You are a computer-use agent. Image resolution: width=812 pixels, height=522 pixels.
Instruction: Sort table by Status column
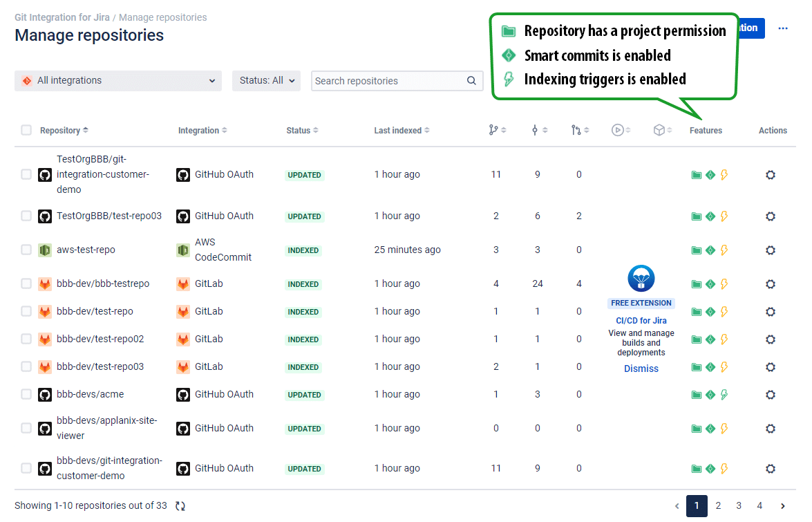(x=303, y=131)
